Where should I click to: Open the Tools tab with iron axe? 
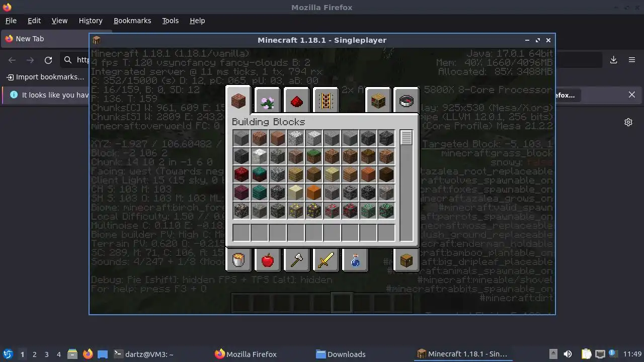[x=296, y=260]
